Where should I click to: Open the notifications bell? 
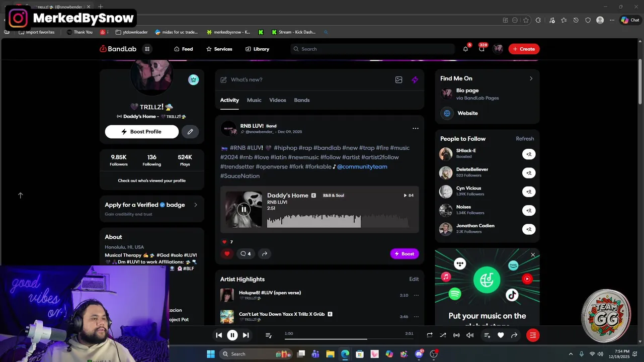click(465, 49)
